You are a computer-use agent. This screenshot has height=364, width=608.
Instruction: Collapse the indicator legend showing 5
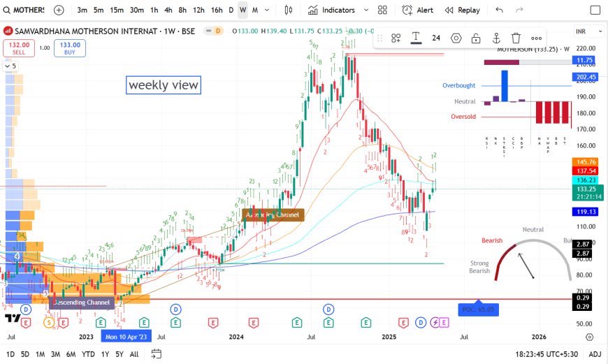coord(10,66)
